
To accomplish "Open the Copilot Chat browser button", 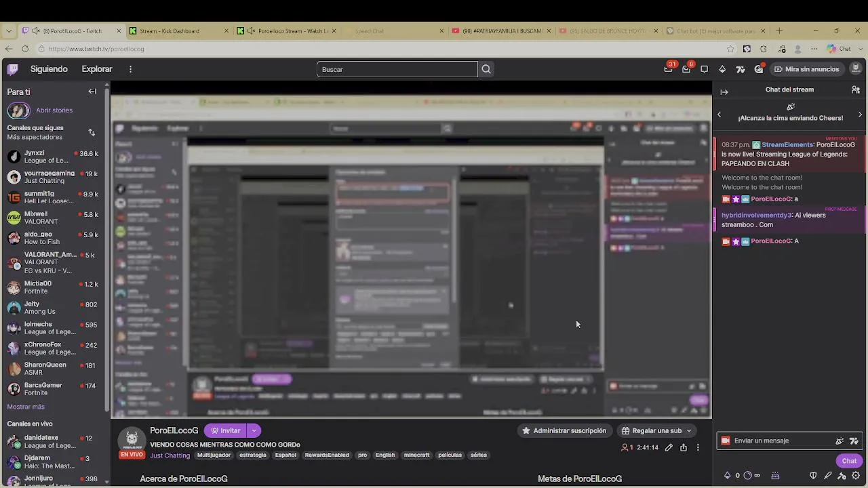I will click(x=839, y=49).
